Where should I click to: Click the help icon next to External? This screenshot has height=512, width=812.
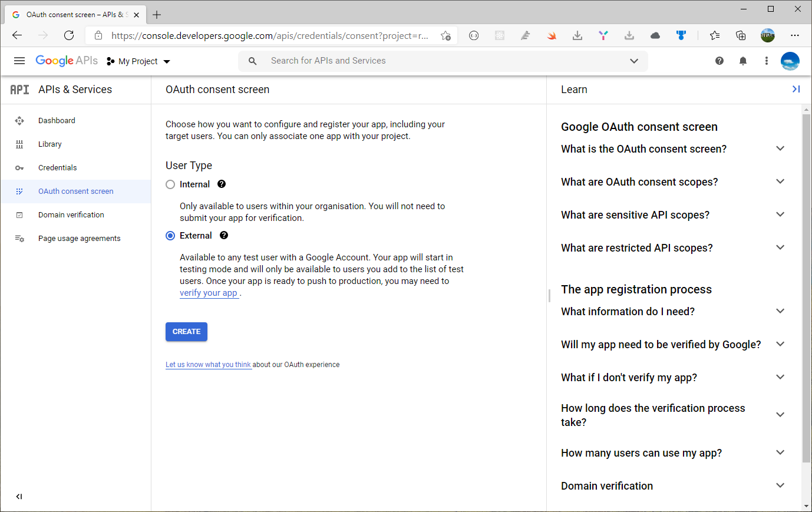click(224, 235)
